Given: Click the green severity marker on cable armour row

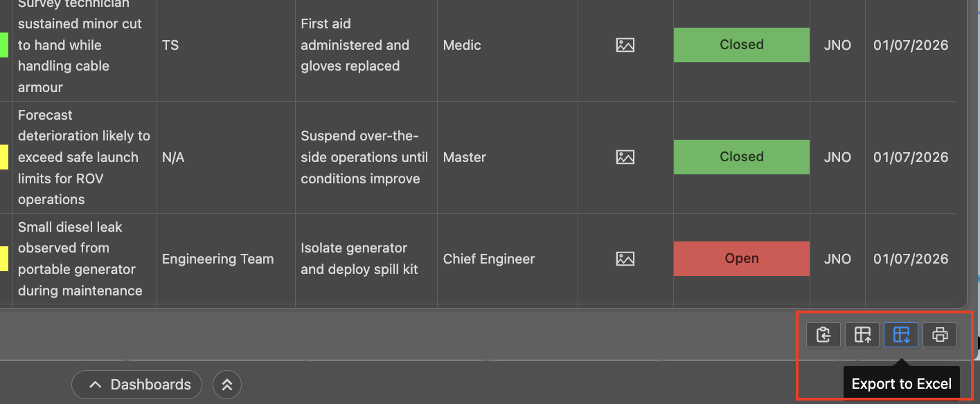Looking at the screenshot, I should pos(4,45).
